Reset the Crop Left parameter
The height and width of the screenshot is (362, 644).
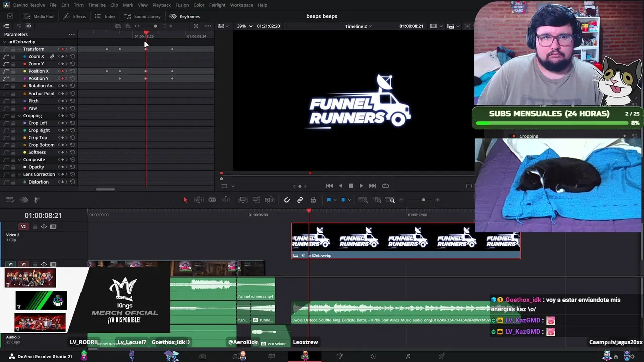coord(73,123)
